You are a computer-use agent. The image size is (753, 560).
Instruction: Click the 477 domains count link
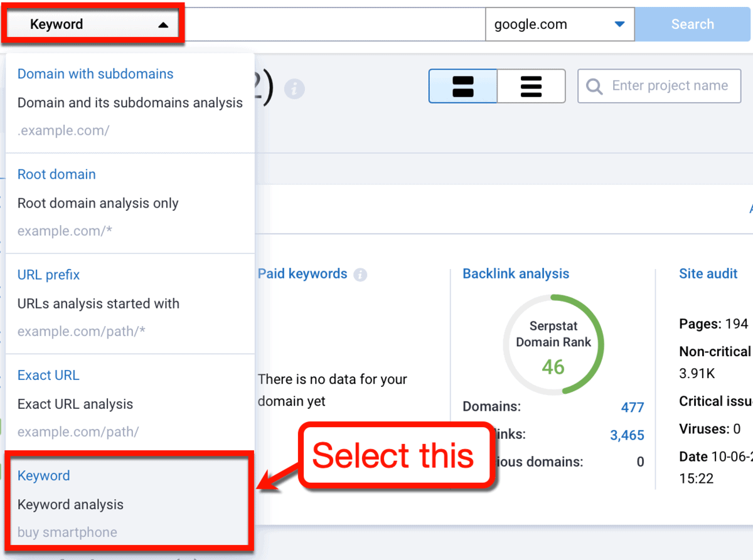[x=634, y=406]
